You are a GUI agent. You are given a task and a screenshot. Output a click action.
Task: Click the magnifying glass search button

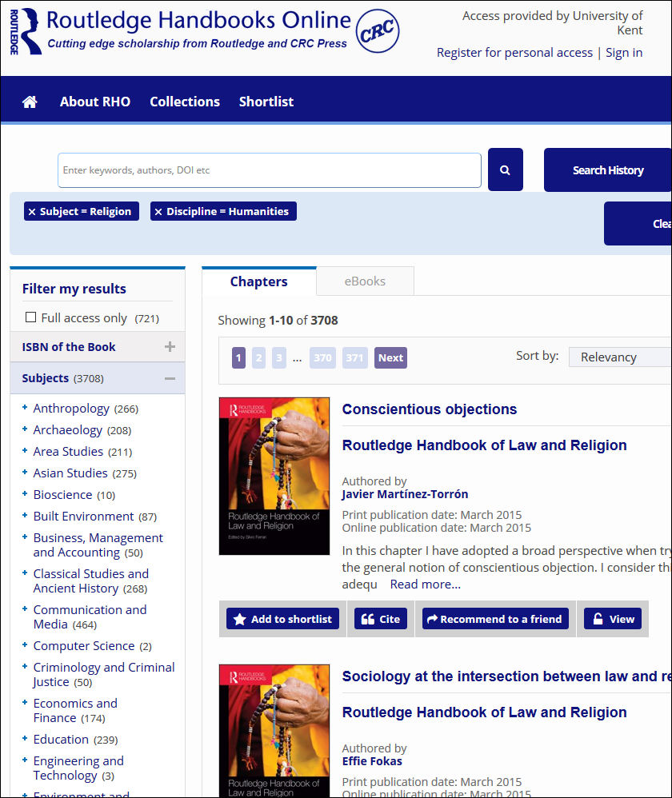[505, 170]
